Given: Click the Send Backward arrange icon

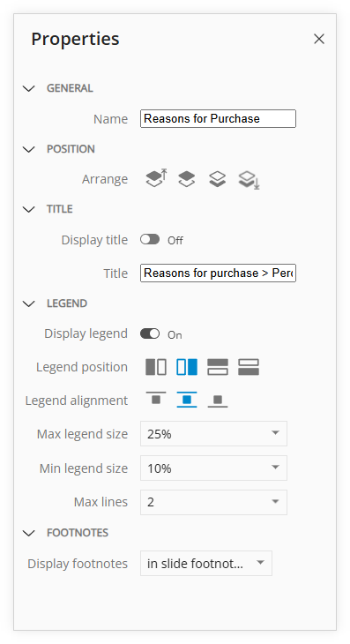Looking at the screenshot, I should click(218, 179).
